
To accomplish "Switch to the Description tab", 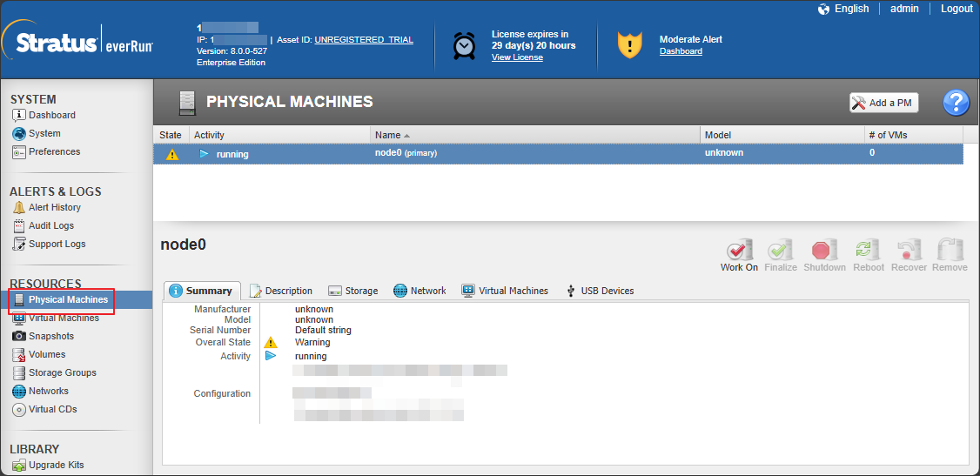I will click(x=280, y=291).
